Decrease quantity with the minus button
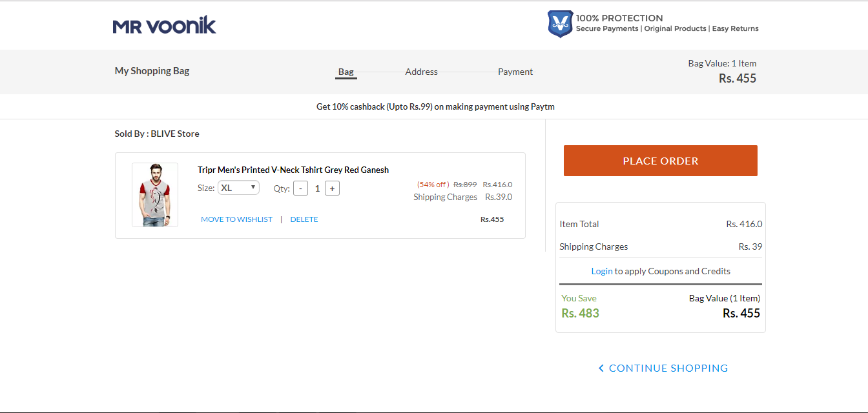The width and height of the screenshot is (868, 413). [x=300, y=188]
